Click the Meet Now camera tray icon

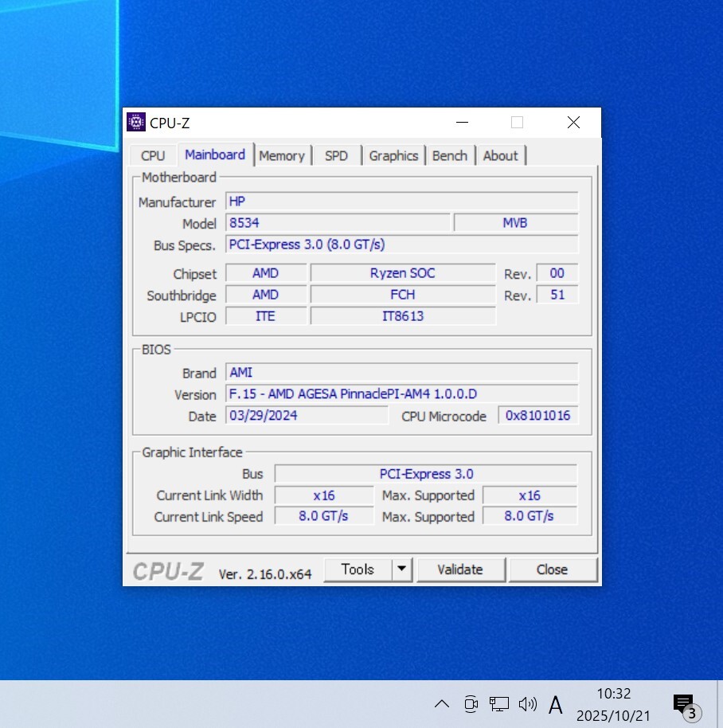[x=471, y=703]
